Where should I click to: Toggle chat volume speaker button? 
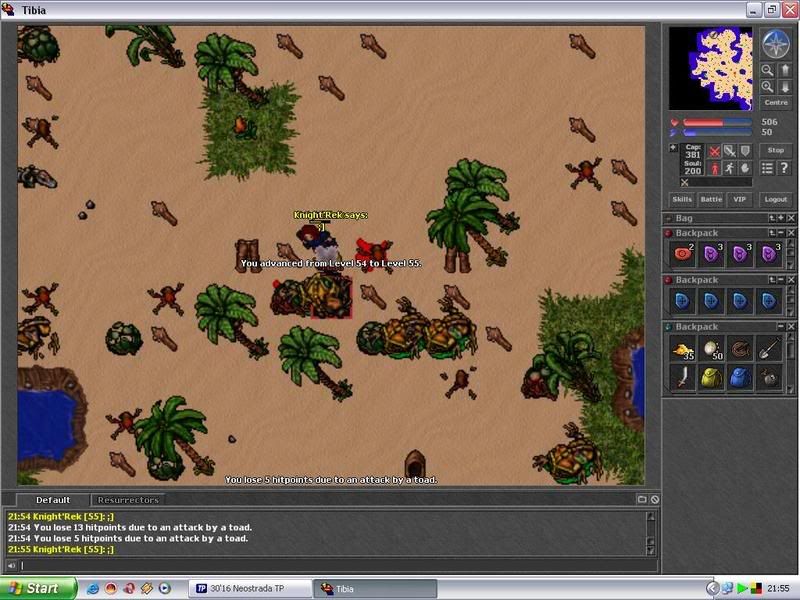11,565
